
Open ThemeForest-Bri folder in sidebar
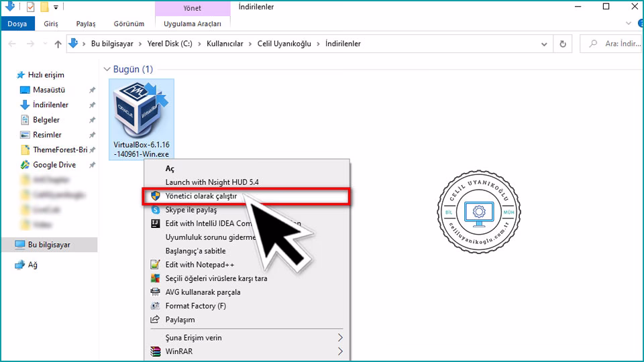click(x=60, y=149)
